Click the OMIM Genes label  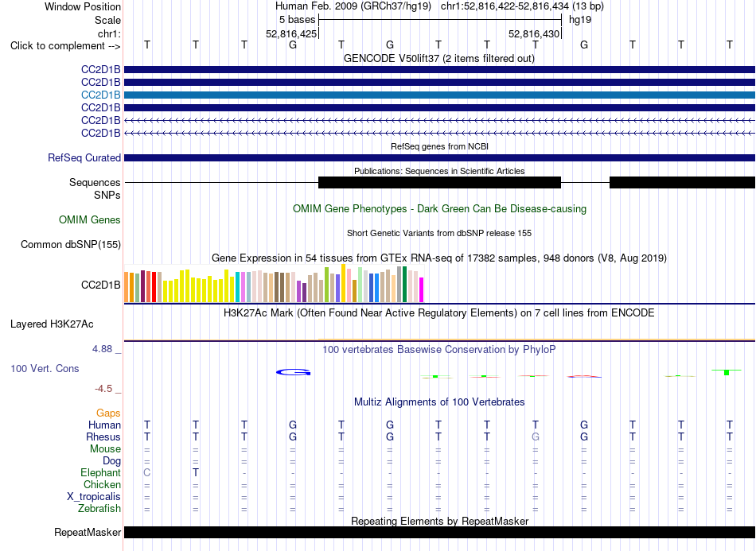[x=89, y=220]
